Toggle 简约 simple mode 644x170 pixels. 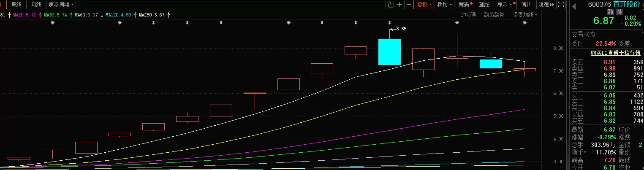click(x=526, y=5)
